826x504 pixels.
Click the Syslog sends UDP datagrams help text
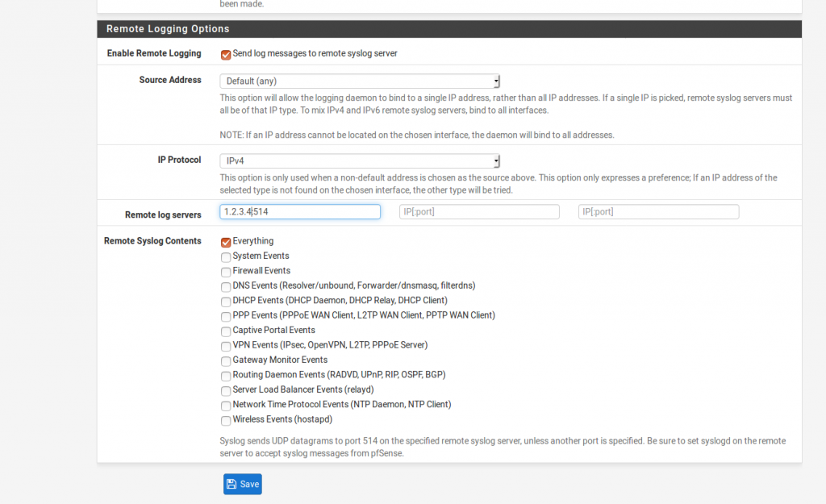(503, 447)
